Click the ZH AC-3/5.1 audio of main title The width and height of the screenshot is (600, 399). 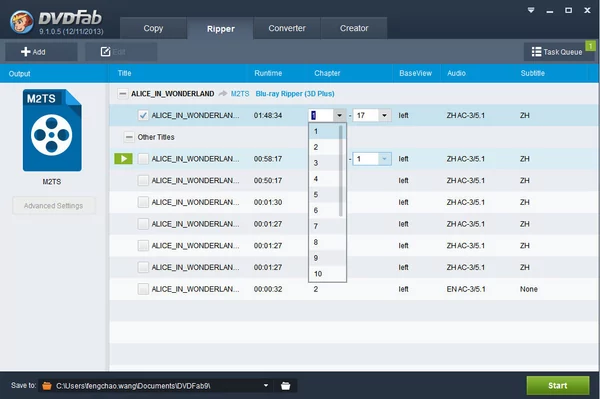click(x=466, y=115)
